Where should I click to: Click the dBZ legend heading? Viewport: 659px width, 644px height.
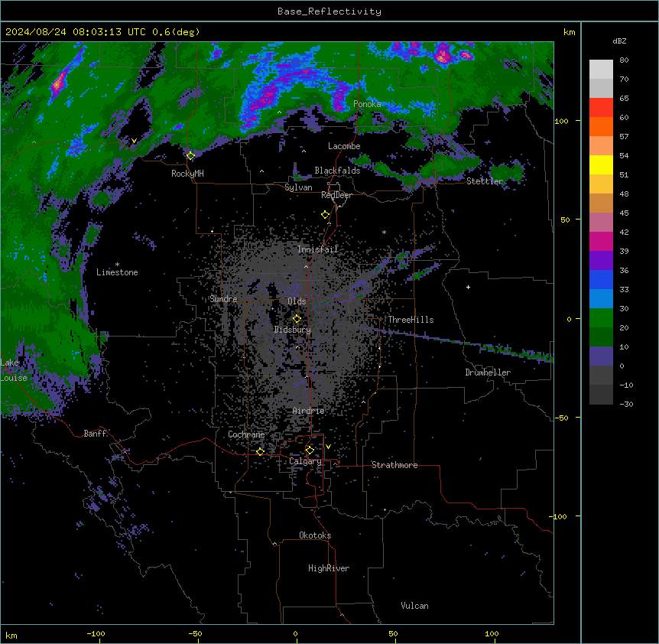click(x=619, y=41)
